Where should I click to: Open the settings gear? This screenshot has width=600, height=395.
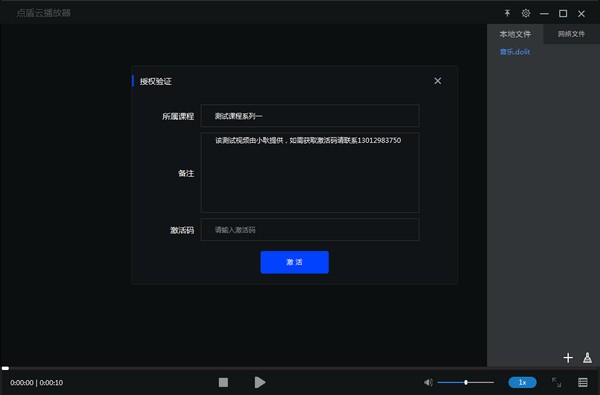coord(526,13)
